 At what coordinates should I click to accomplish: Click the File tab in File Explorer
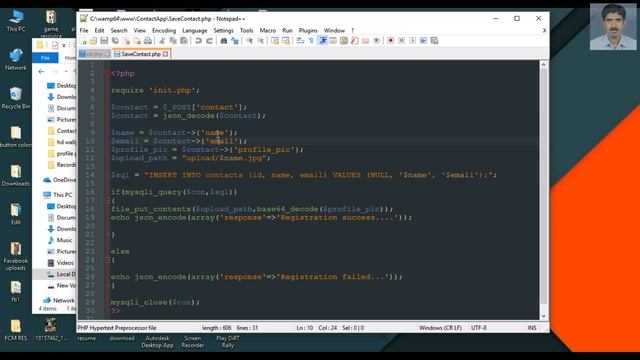click(45, 58)
